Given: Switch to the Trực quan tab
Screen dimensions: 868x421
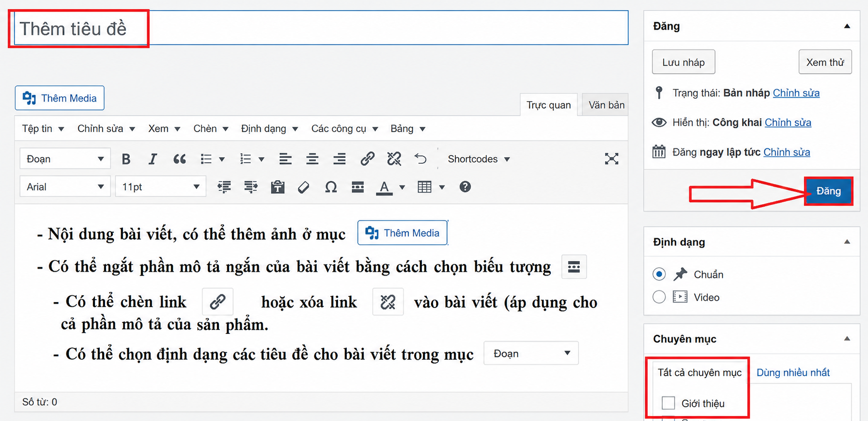Looking at the screenshot, I should click(x=549, y=105).
